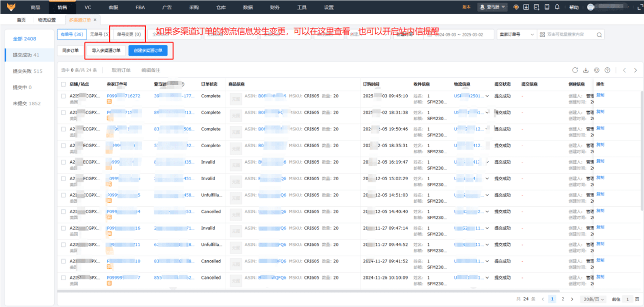Click the 导入多渠道订单 button
The width and height of the screenshot is (644, 307).
coord(106,51)
